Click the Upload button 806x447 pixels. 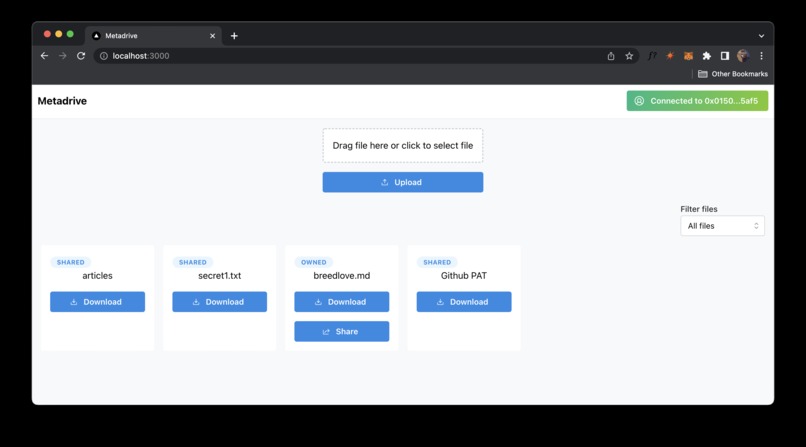click(402, 182)
